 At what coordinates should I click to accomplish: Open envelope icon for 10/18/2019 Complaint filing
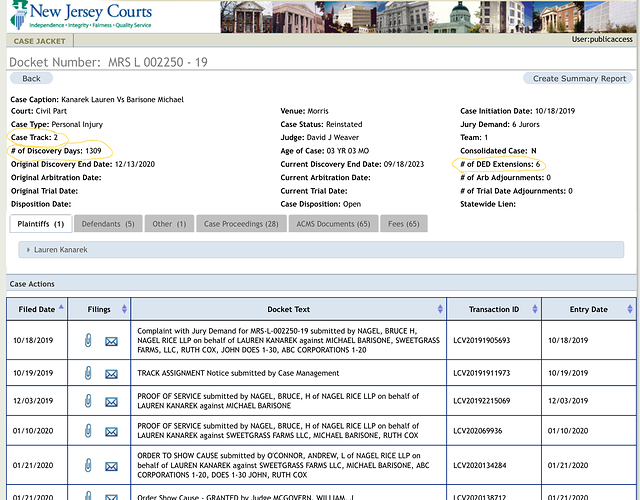pos(111,341)
